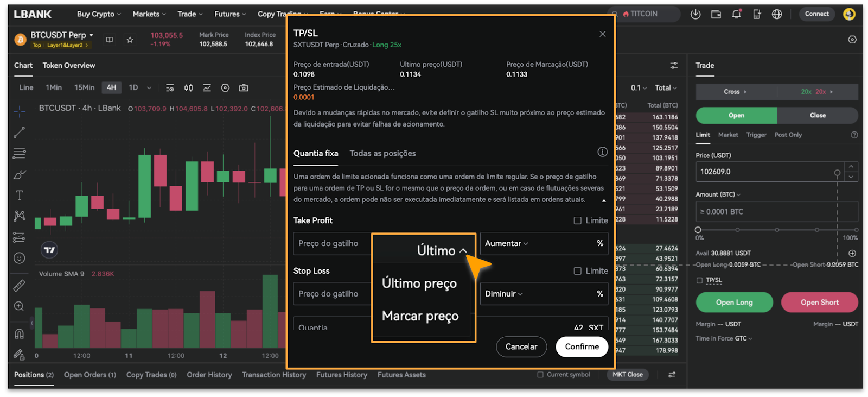
Task: Select the trend line drawing tool
Action: [x=20, y=132]
